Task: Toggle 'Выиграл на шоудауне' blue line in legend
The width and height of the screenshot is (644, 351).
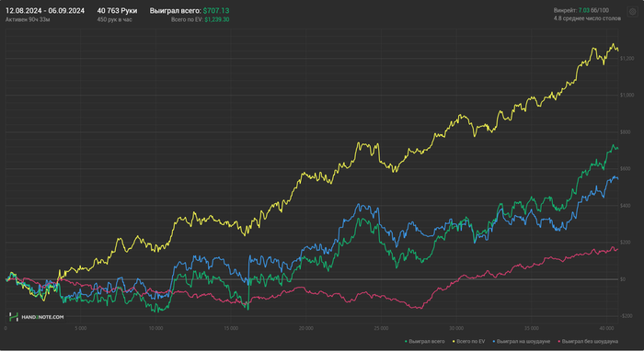Action: [x=522, y=341]
